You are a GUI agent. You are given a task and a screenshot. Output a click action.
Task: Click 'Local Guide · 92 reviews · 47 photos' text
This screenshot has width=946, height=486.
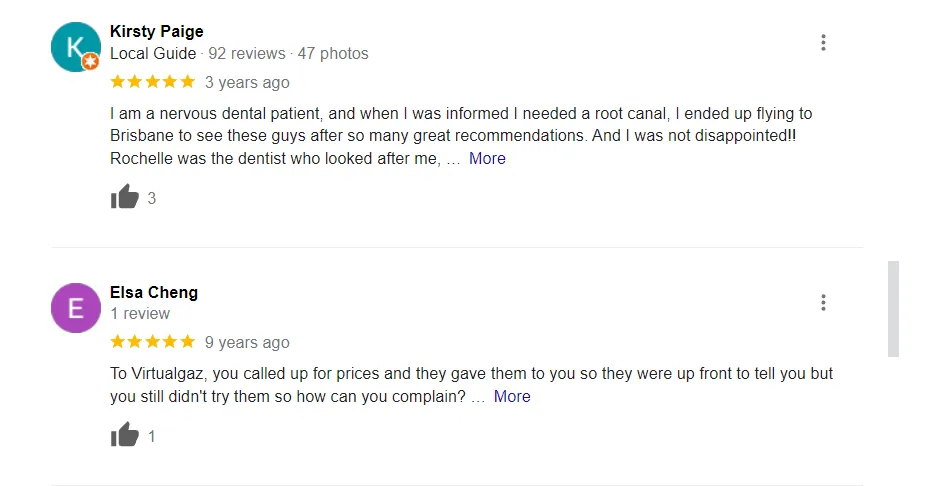pos(239,54)
